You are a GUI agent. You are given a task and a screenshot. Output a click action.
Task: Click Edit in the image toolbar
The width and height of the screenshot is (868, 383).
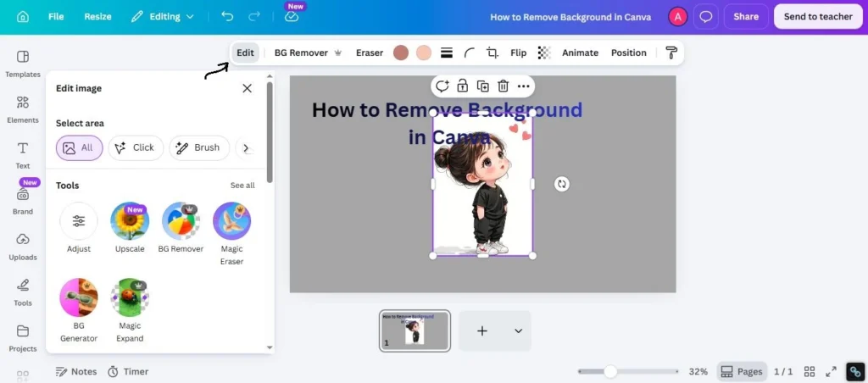pos(245,53)
